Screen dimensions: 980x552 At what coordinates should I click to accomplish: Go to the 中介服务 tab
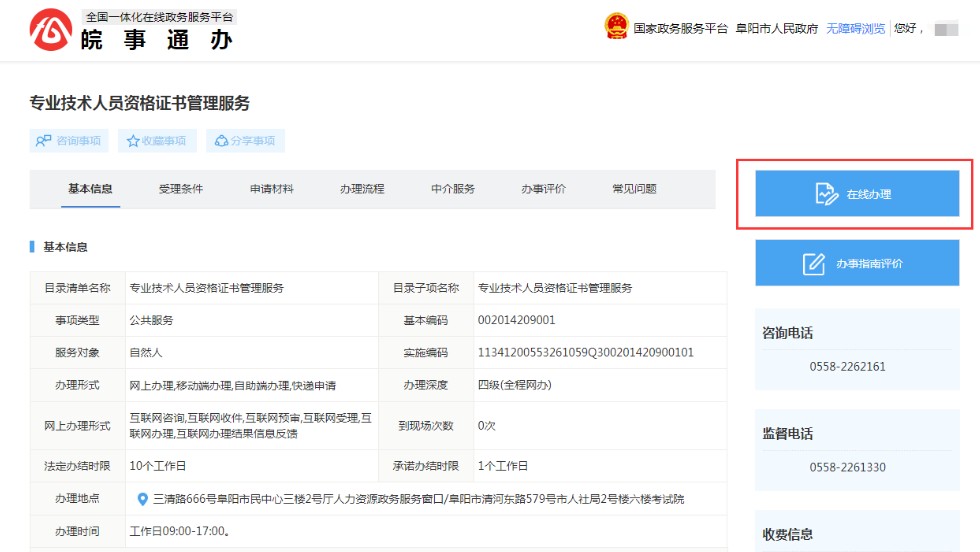452,189
